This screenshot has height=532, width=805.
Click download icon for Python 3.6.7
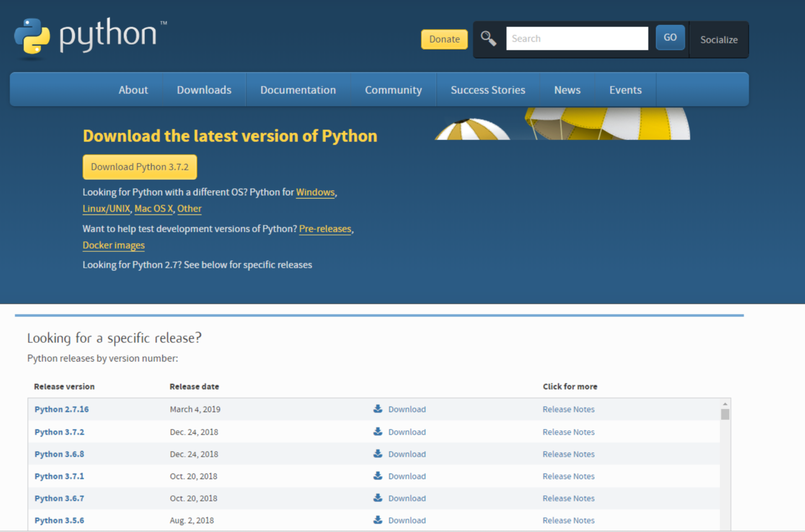coord(378,498)
